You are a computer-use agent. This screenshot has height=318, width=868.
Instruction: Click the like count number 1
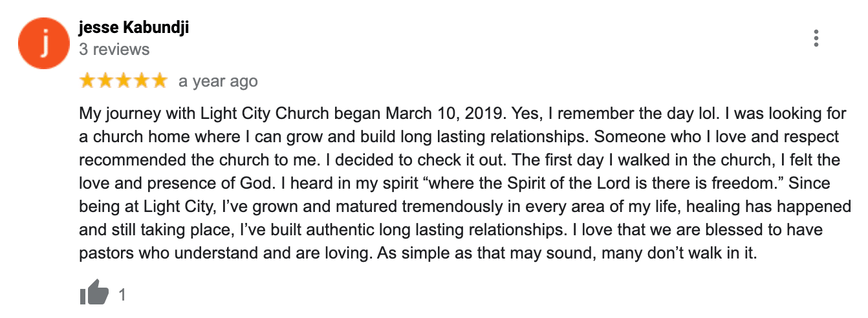(x=122, y=295)
